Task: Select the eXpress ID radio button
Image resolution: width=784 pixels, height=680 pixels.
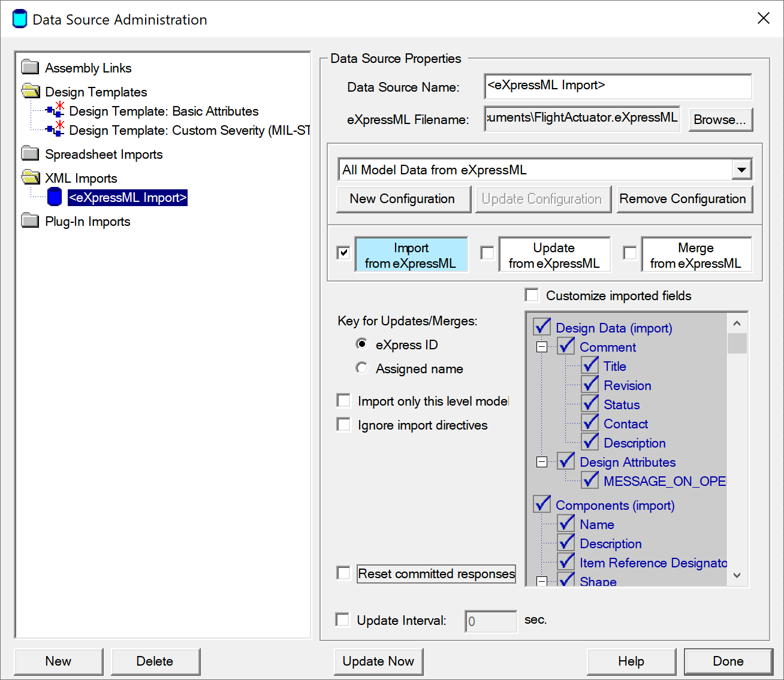Action: point(361,344)
